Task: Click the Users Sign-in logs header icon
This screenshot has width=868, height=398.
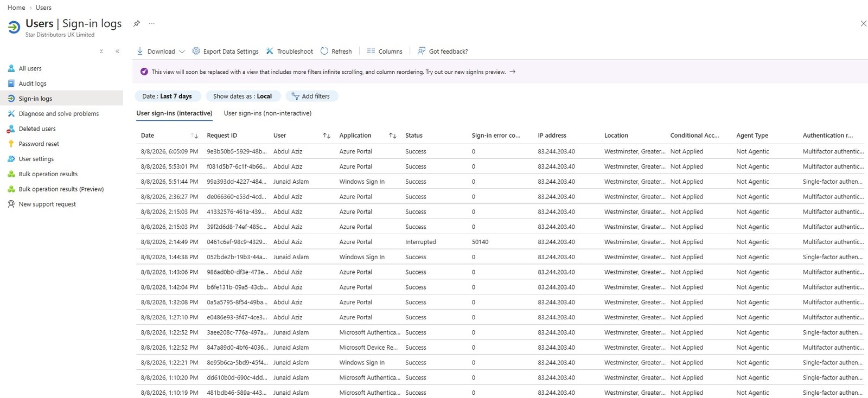Action: coord(14,27)
